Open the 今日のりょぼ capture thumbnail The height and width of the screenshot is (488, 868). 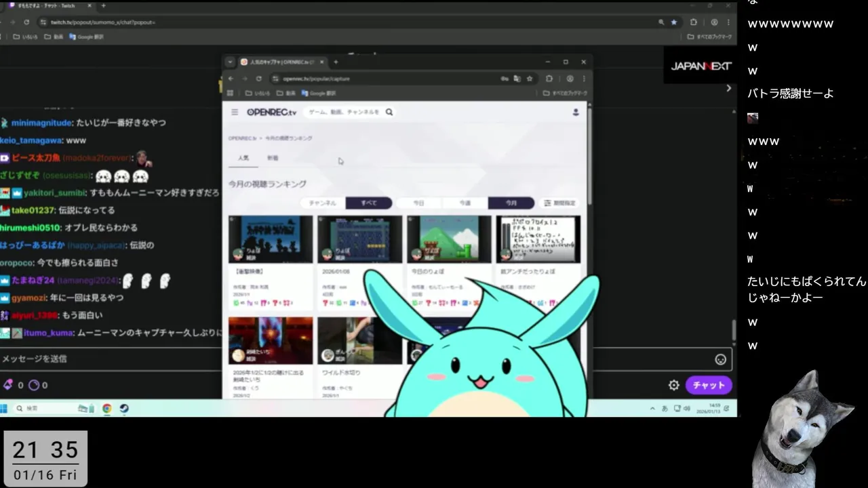[x=449, y=239]
